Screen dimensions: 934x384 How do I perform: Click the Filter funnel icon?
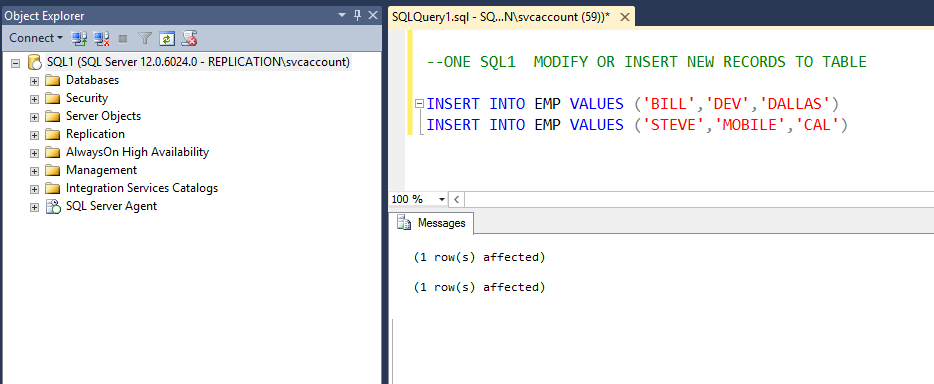click(145, 39)
